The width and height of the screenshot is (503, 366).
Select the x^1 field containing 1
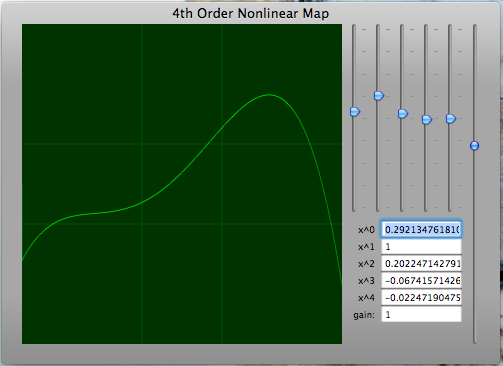[421, 247]
